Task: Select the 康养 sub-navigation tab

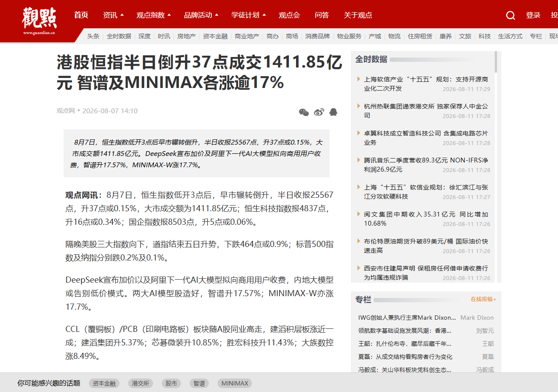Action: [x=446, y=36]
